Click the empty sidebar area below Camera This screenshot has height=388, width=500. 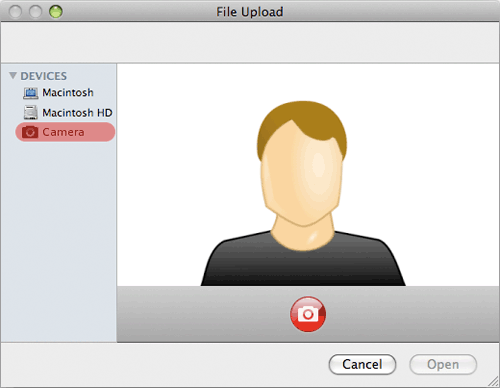59,240
